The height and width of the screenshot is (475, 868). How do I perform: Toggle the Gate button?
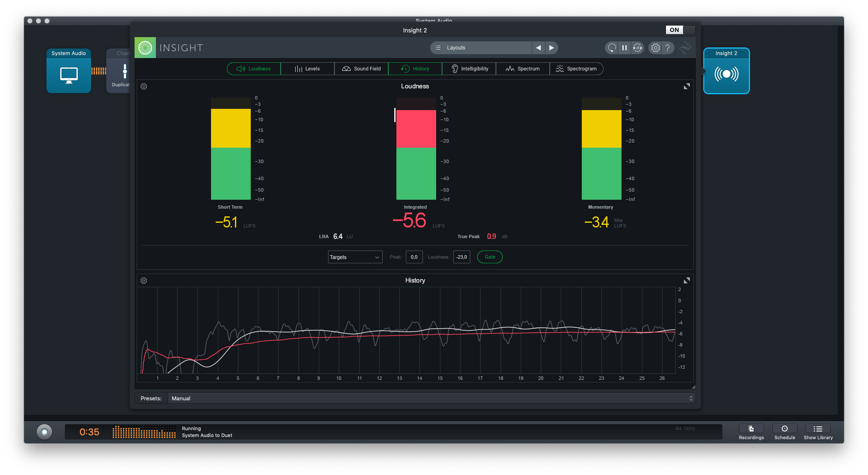490,257
